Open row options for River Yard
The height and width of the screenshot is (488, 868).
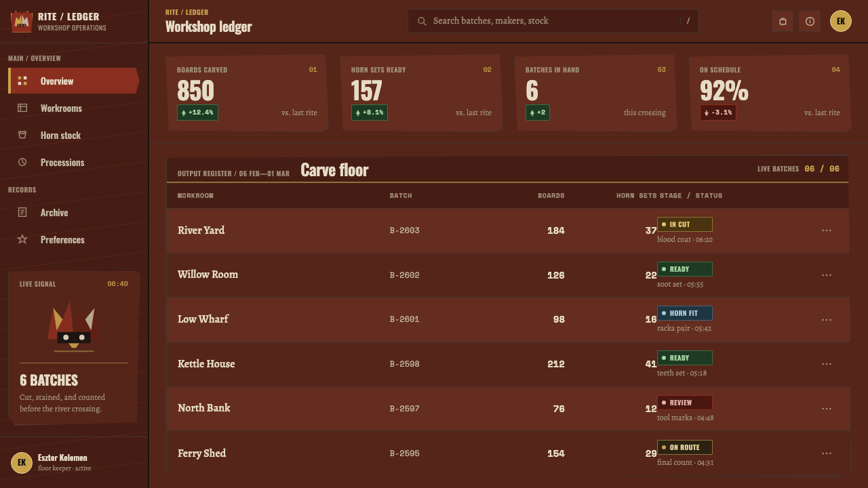pyautogui.click(x=827, y=230)
